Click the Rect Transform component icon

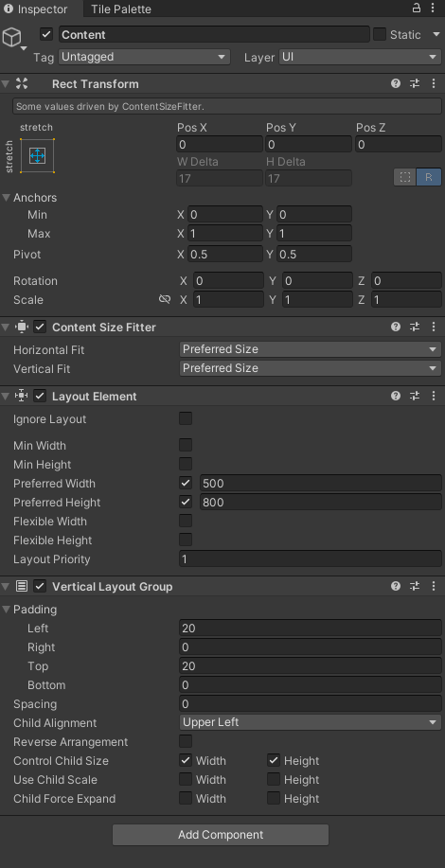pyautogui.click(x=22, y=83)
